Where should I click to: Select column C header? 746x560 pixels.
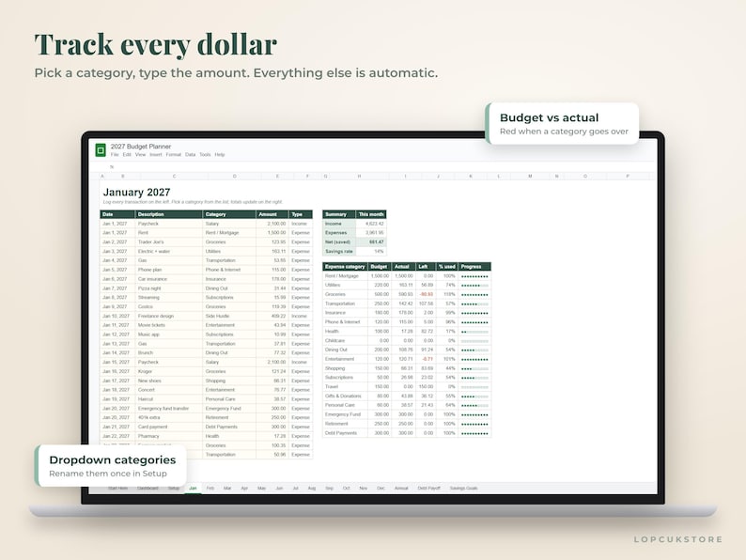click(174, 177)
